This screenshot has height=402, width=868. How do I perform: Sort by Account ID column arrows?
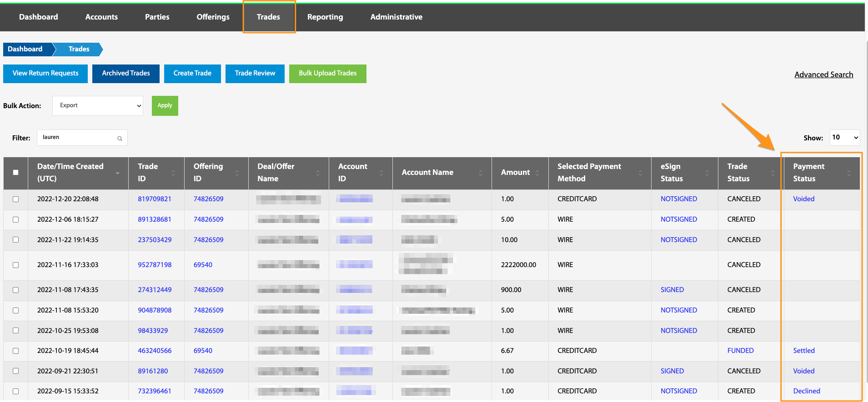click(381, 173)
